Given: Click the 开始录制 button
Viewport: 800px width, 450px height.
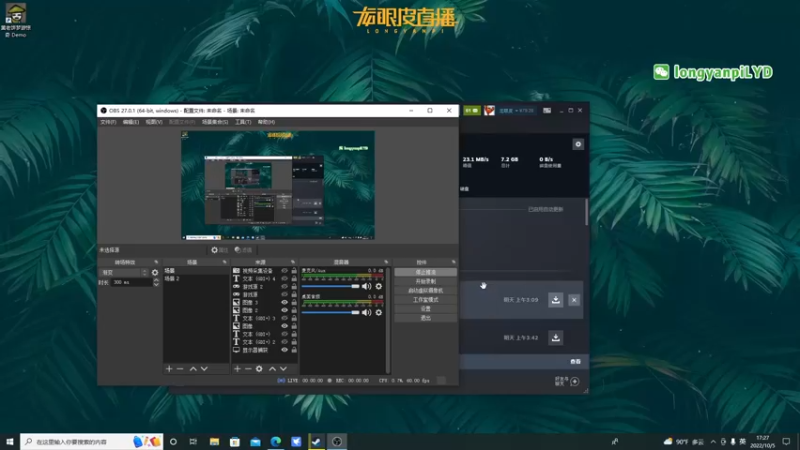Looking at the screenshot, I should tap(426, 282).
